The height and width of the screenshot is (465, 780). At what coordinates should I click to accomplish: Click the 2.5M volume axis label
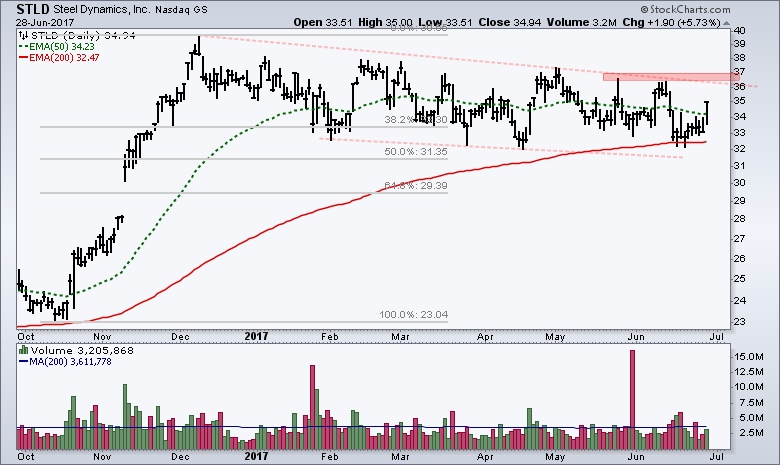751,433
